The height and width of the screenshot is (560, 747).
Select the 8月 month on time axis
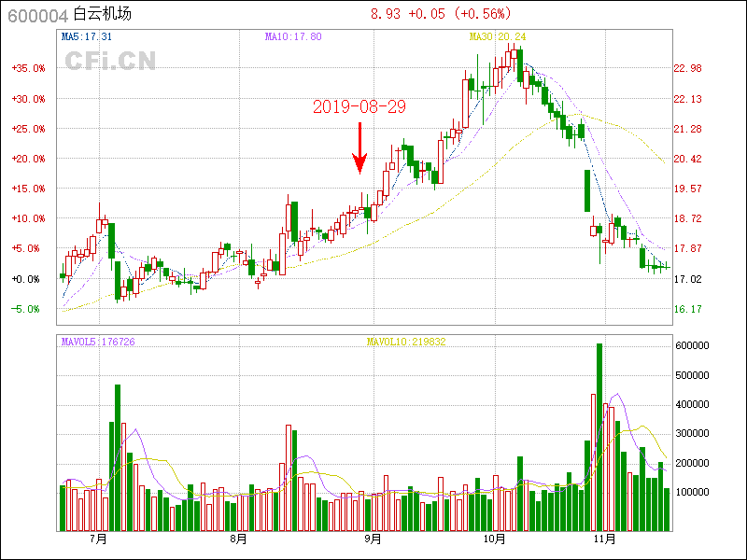[238, 539]
